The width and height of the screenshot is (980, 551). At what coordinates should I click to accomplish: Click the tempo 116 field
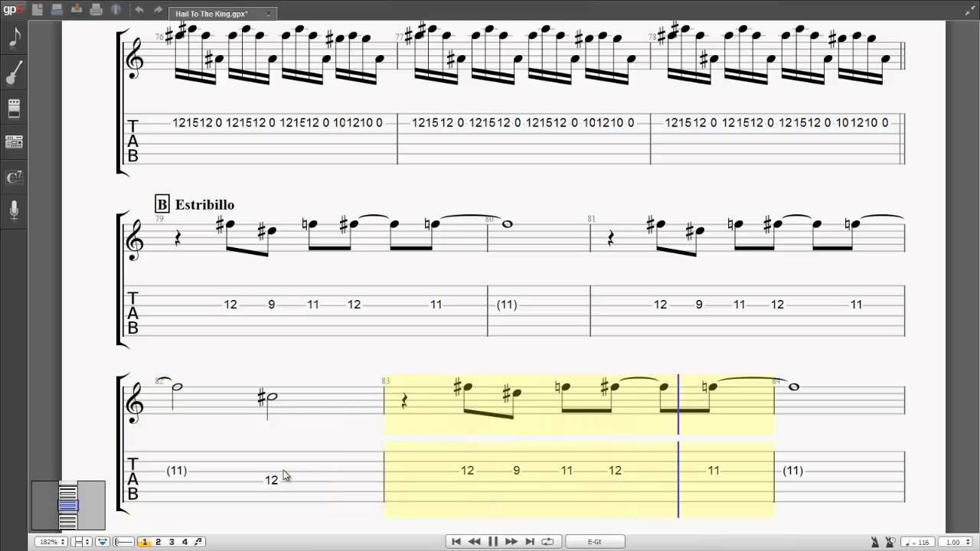pyautogui.click(x=916, y=542)
